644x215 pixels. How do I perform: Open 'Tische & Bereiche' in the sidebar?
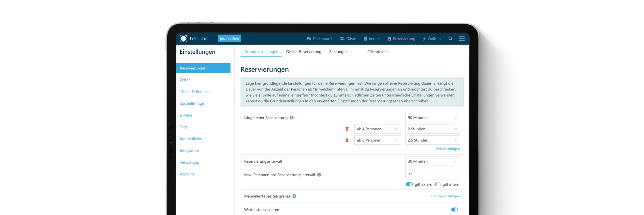195,92
